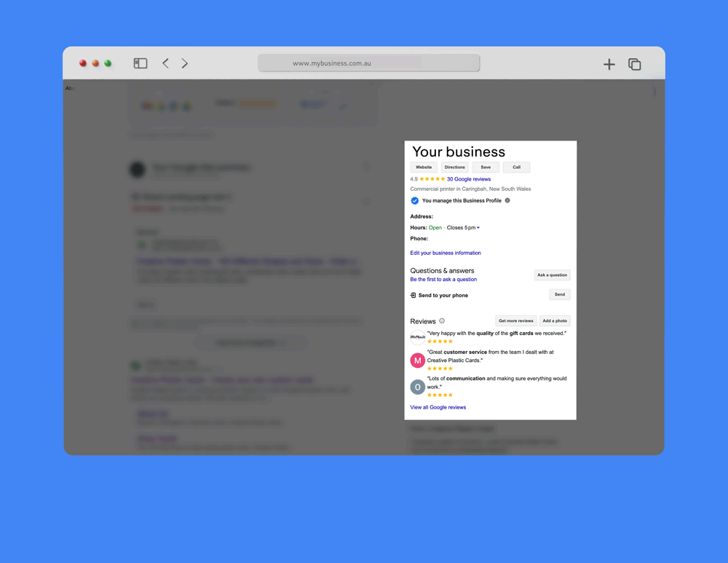This screenshot has height=563, width=728.
Task: Click the pink M reviewer avatar
Action: (x=417, y=361)
